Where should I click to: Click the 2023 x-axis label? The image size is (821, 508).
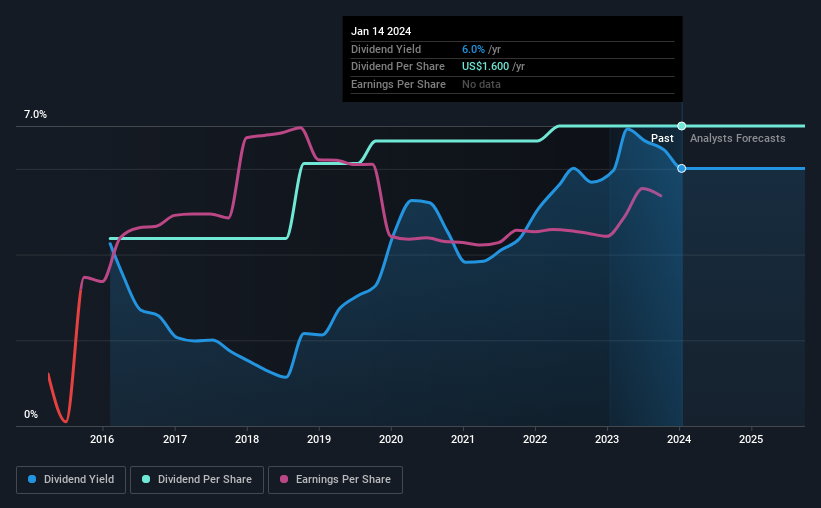607,439
